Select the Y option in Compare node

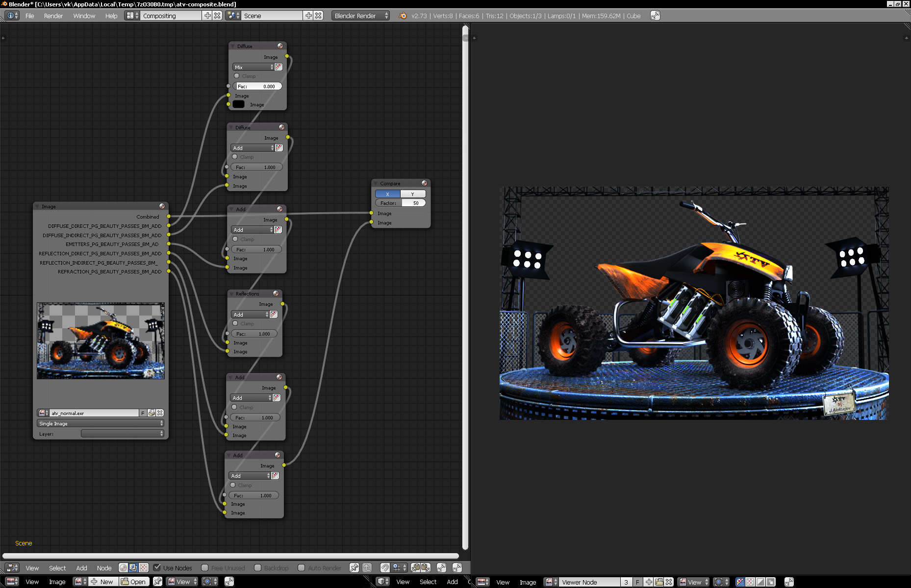[x=413, y=194]
